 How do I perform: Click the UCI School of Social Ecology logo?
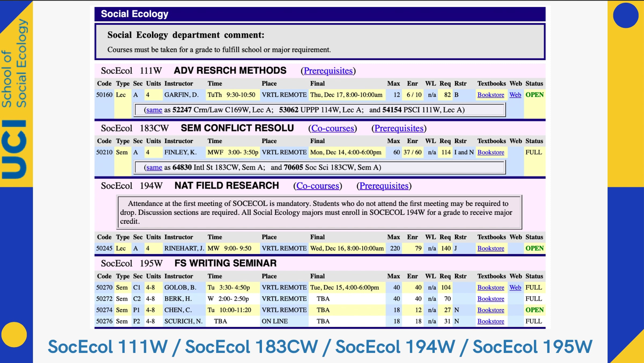[x=15, y=99]
